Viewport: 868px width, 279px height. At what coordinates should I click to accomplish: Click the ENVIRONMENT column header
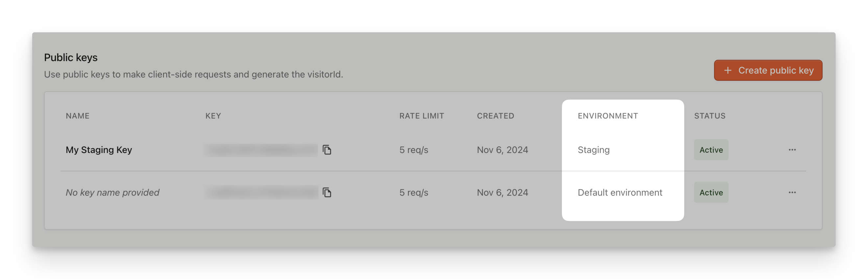[608, 116]
